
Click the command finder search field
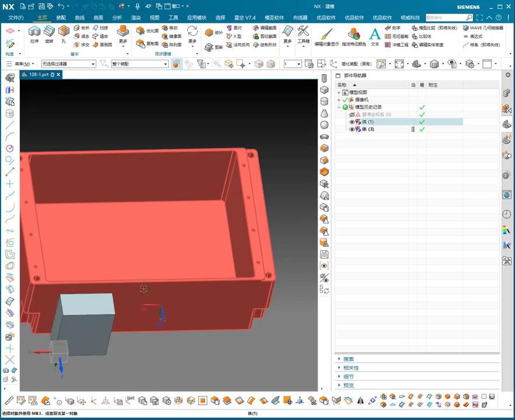(x=446, y=17)
